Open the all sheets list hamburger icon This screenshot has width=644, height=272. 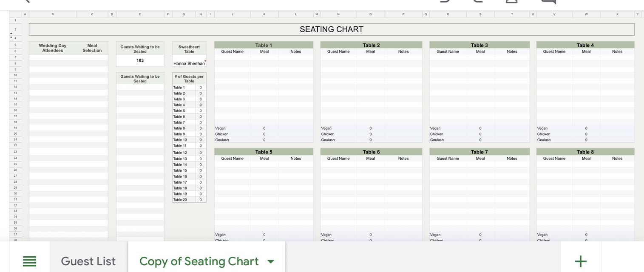[29, 261]
